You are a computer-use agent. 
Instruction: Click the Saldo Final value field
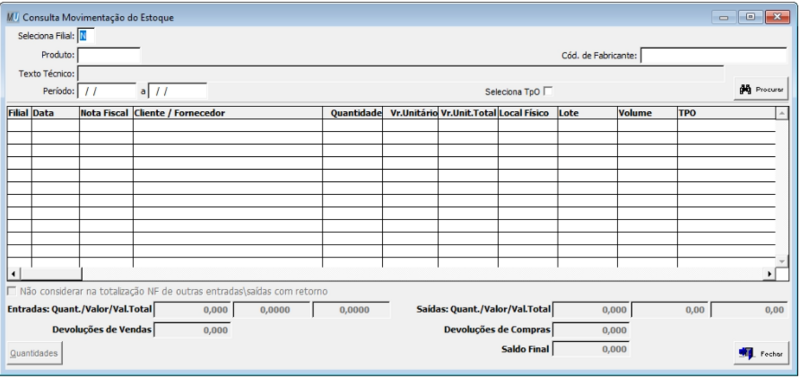591,349
